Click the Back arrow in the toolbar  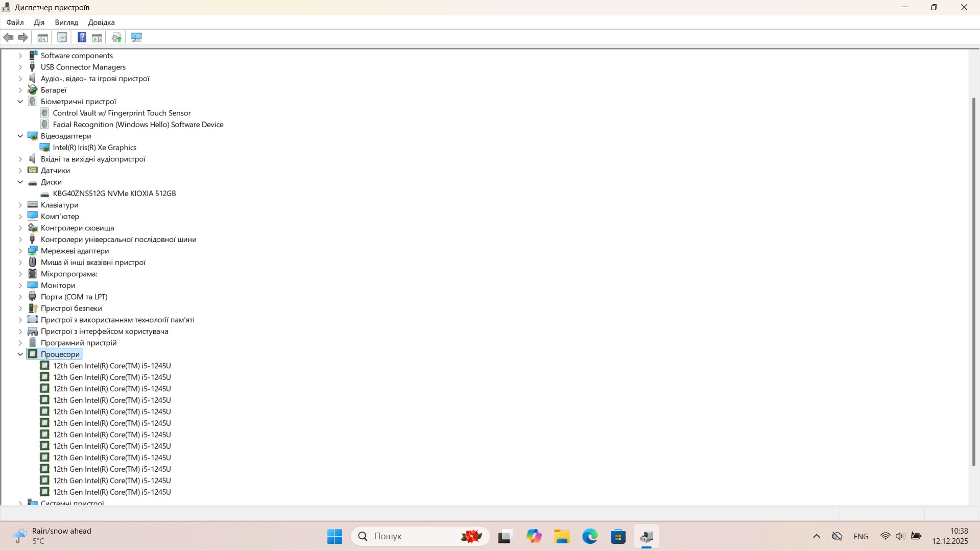coord(8,37)
